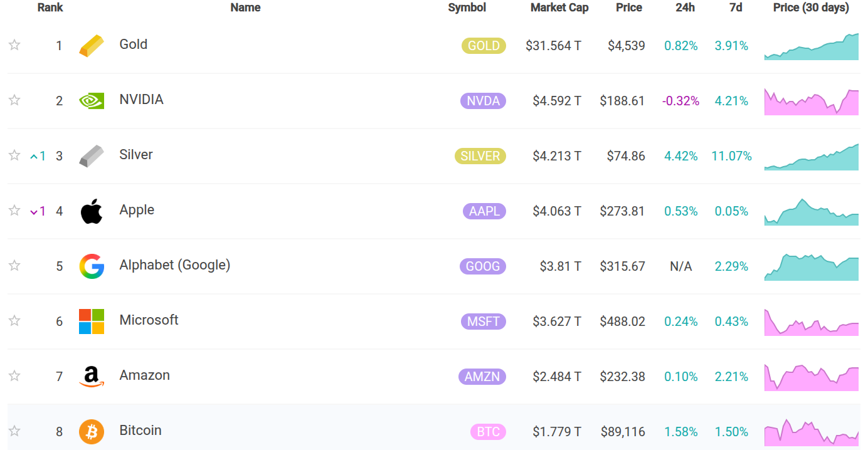Click the Bitcoin coin icon
This screenshot has height=450, width=868.
point(92,431)
